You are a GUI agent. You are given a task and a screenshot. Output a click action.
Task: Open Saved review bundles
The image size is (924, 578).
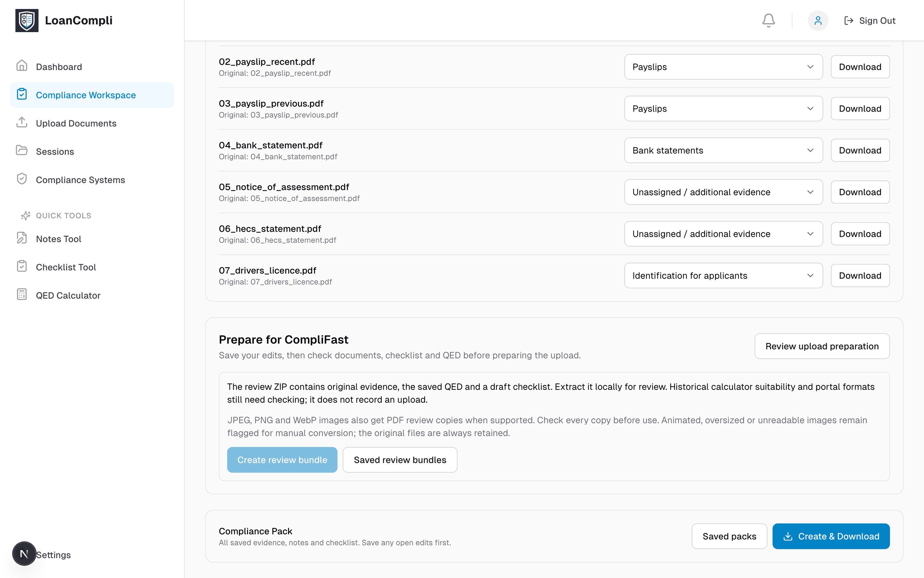coord(400,460)
